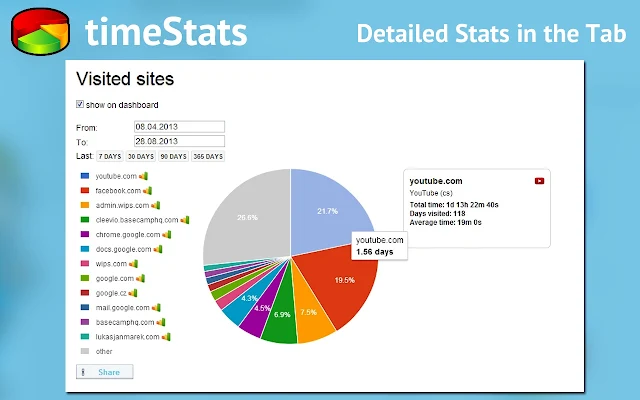Image resolution: width=640 pixels, height=400 pixels.
Task: Choose the 90 DAYS range
Action: click(173, 156)
